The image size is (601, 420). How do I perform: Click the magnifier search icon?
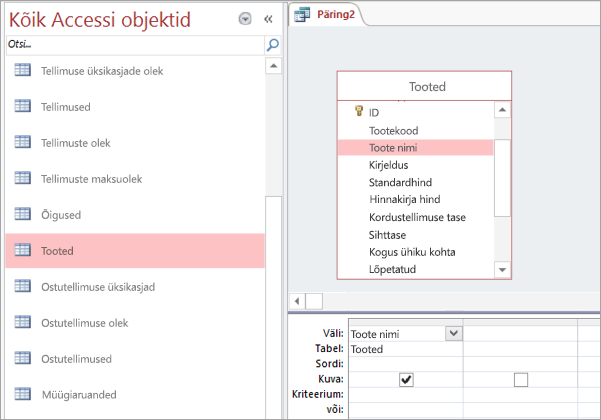(273, 45)
